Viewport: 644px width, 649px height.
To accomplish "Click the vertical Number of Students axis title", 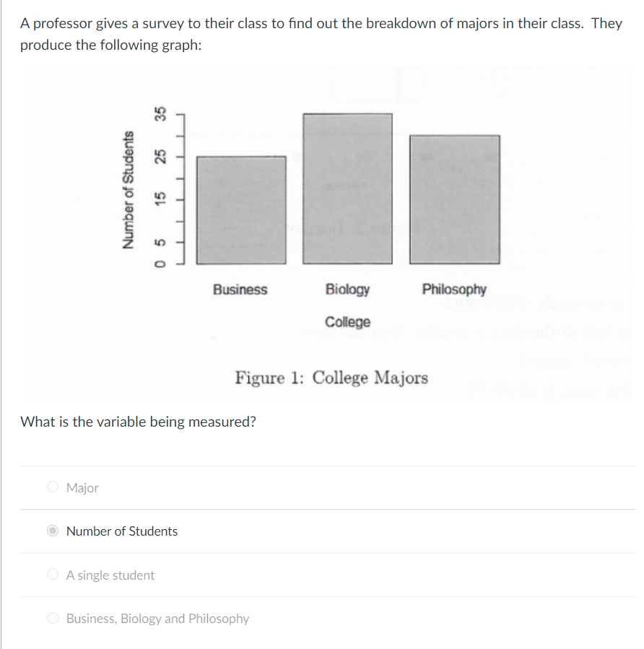I will (129, 189).
